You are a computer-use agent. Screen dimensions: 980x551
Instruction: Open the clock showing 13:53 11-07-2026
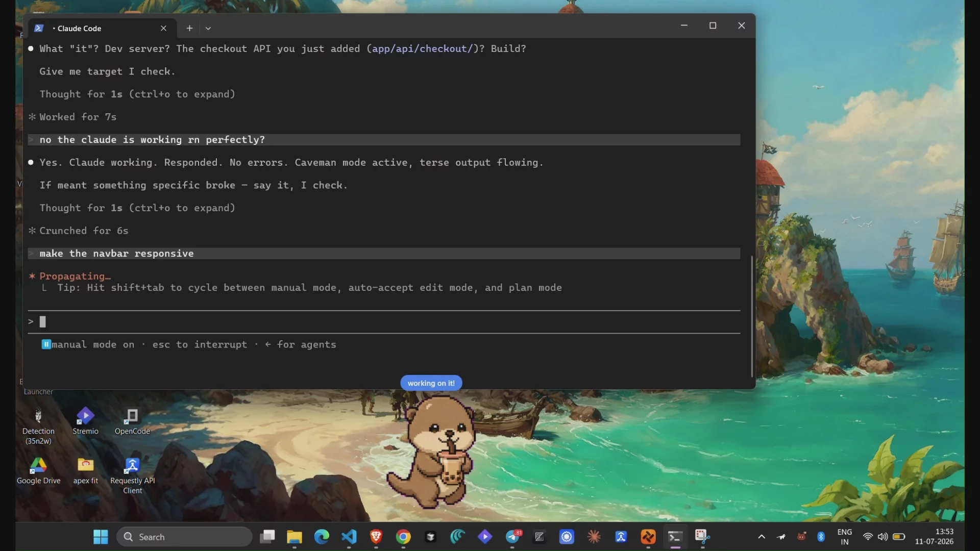pyautogui.click(x=934, y=537)
